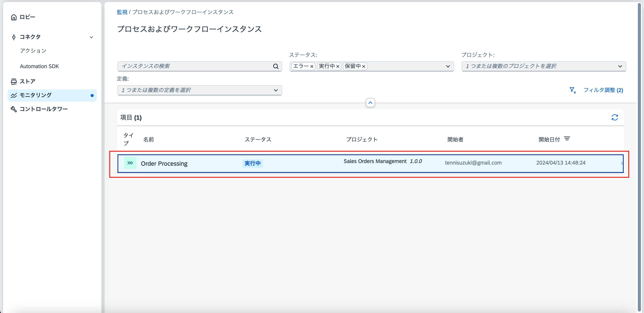This screenshot has height=313, width=644.
Task: Open the 開始日付 column sort icon
Action: 567,138
